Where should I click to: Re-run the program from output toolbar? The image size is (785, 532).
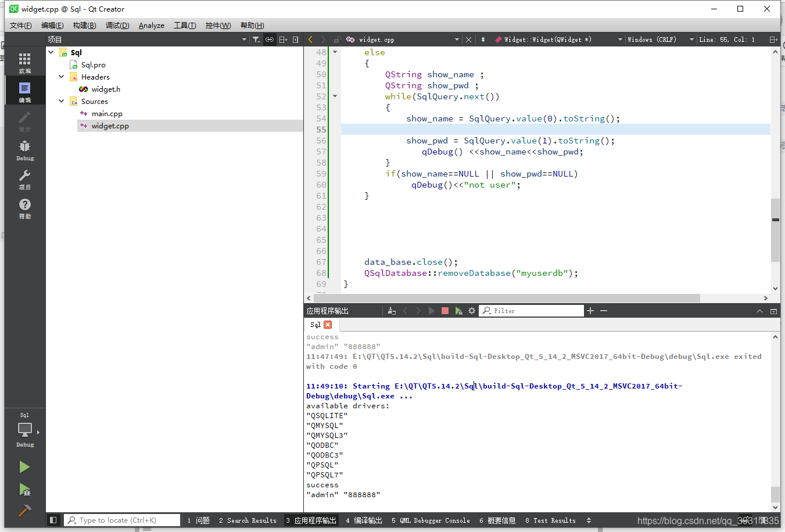[432, 311]
